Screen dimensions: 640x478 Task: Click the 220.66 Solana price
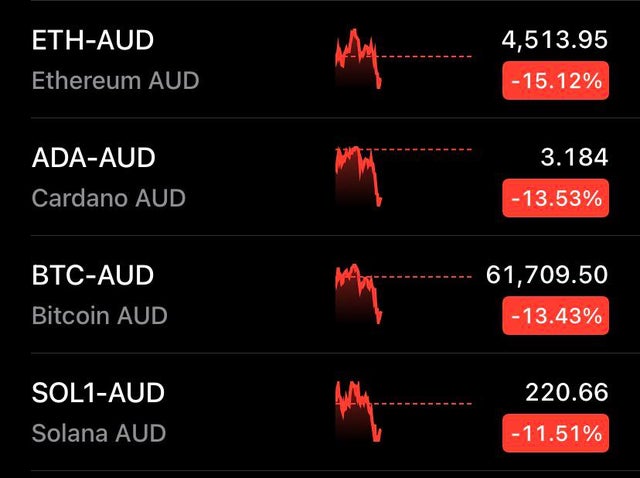click(567, 393)
